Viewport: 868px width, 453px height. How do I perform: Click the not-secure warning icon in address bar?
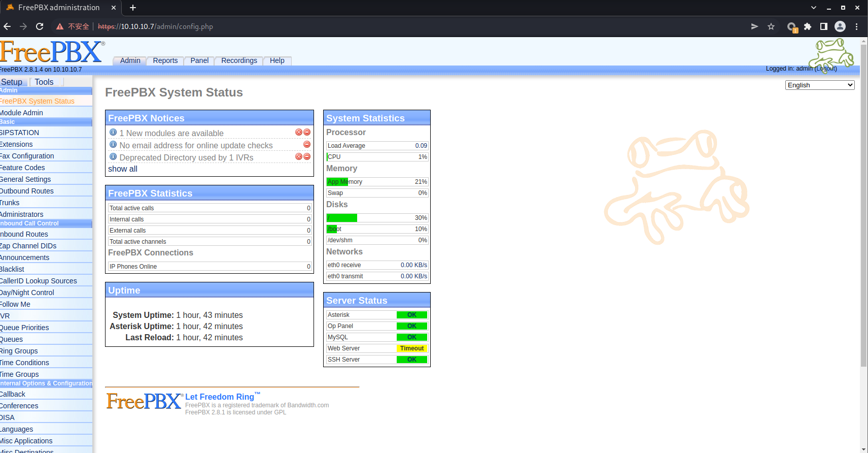[x=60, y=26]
